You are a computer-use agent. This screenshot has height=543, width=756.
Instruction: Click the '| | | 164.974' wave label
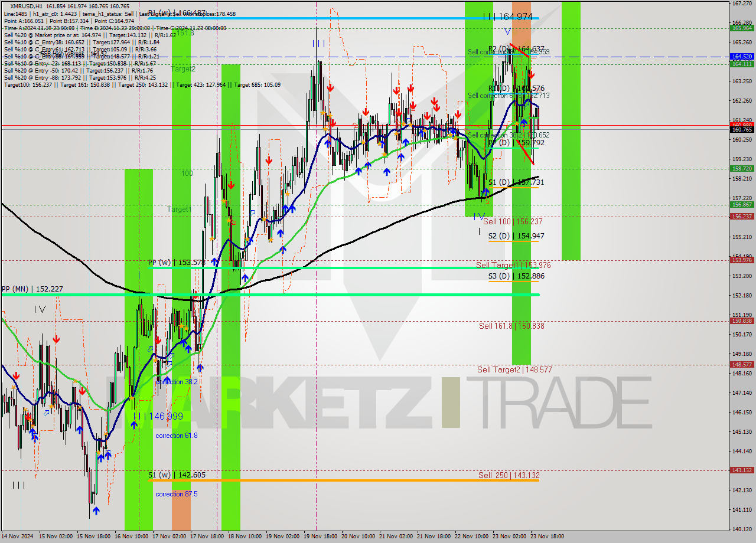pos(507,17)
